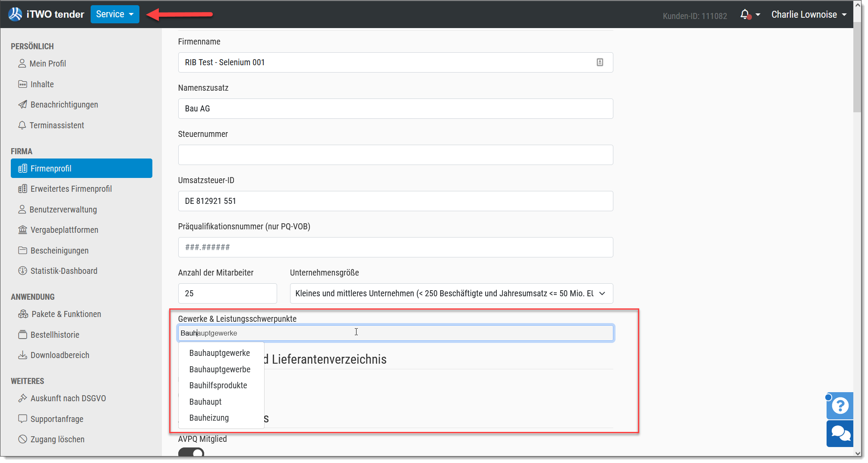Image resolution: width=868 pixels, height=463 pixels.
Task: Click the page vertical scrollbar thumb
Action: (857, 67)
